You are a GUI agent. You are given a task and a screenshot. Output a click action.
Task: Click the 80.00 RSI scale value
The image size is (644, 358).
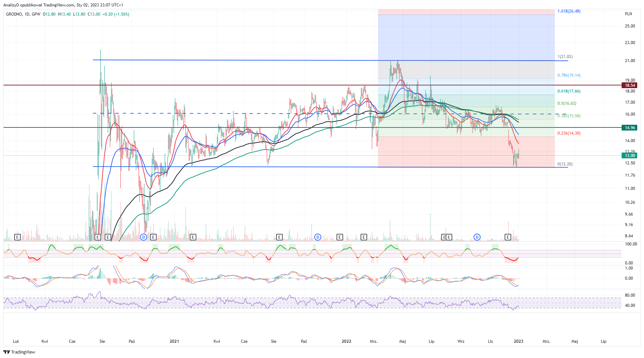point(630,295)
